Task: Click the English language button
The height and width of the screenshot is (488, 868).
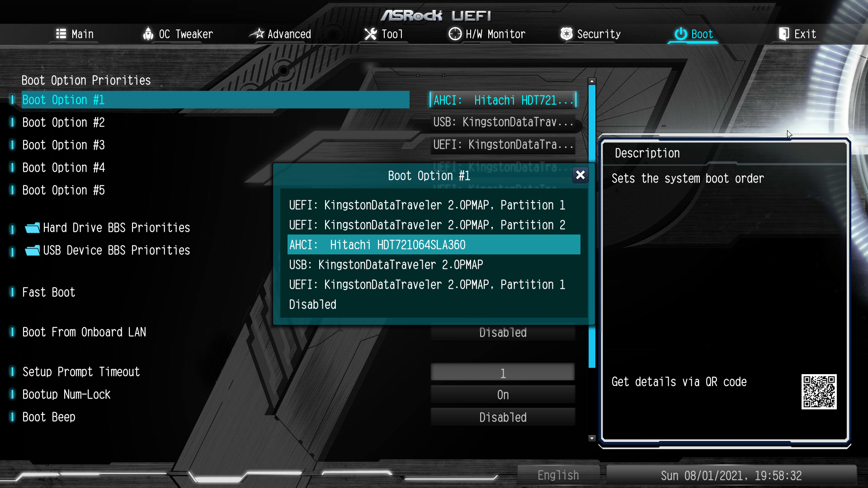Action: pos(558,475)
